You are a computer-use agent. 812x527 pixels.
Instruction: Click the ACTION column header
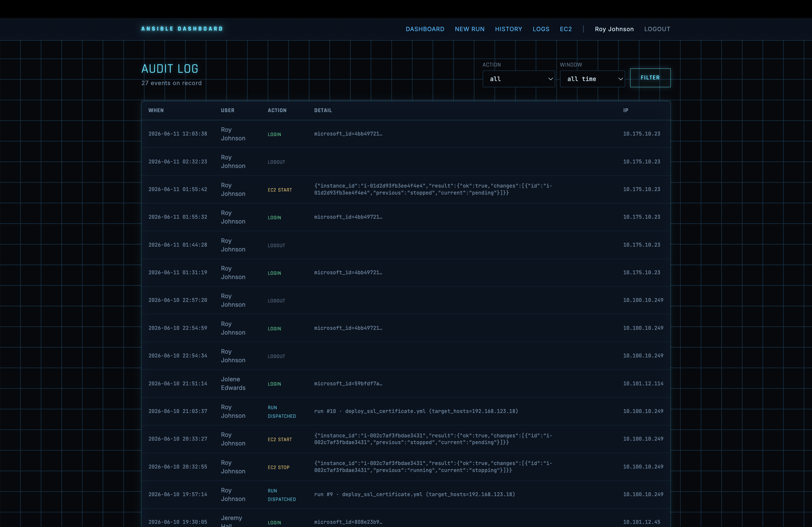click(277, 111)
